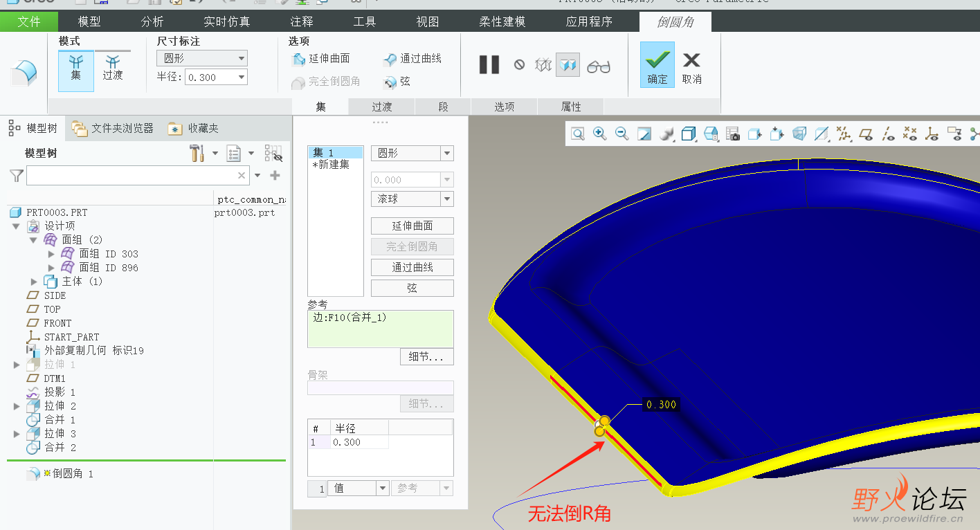Open the 过渡 panel tab

tap(381, 107)
